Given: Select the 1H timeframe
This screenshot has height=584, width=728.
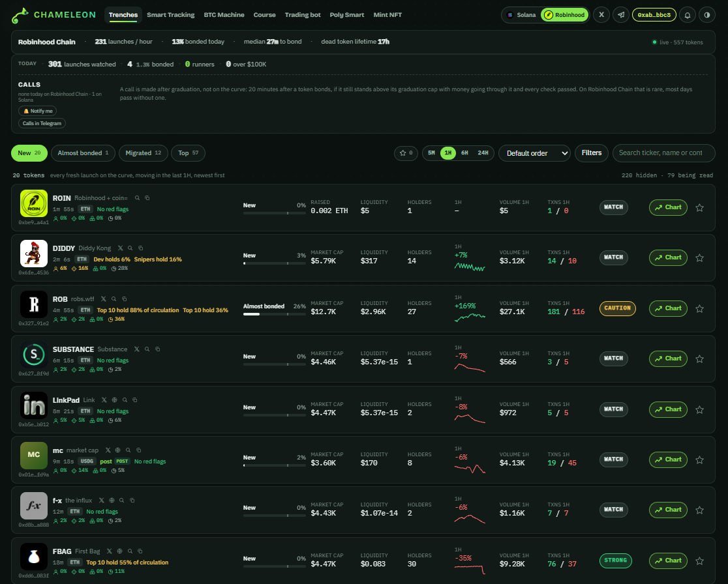Looking at the screenshot, I should tap(447, 153).
